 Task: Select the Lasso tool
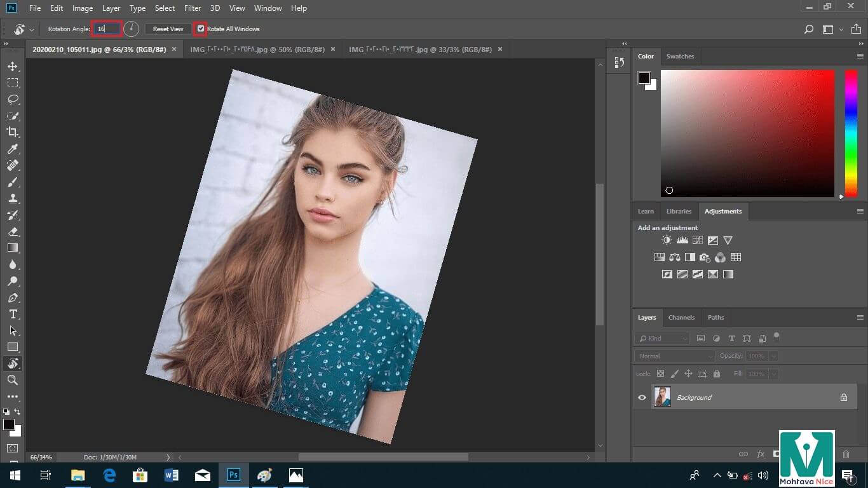[x=13, y=99]
